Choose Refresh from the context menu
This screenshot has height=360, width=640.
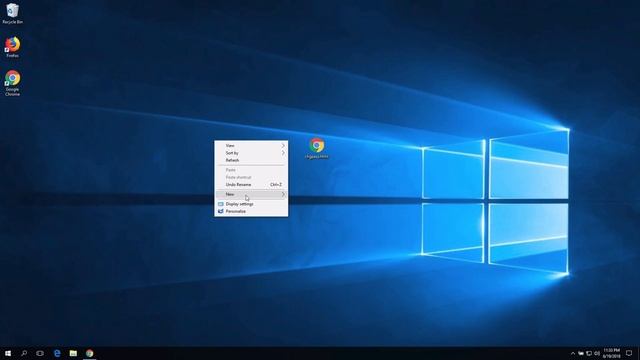(251, 160)
